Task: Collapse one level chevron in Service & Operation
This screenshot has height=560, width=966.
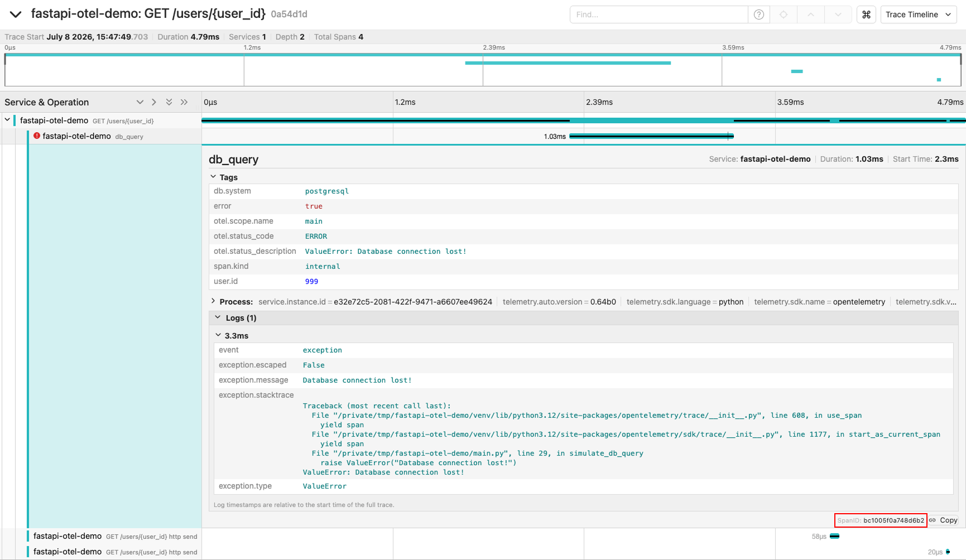Action: (x=140, y=102)
